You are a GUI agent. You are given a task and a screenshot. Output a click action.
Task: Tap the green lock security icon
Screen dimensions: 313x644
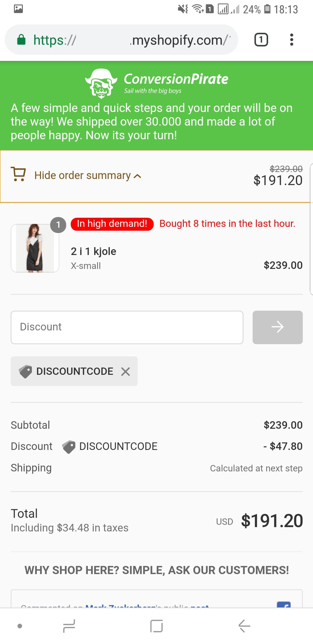(21, 40)
